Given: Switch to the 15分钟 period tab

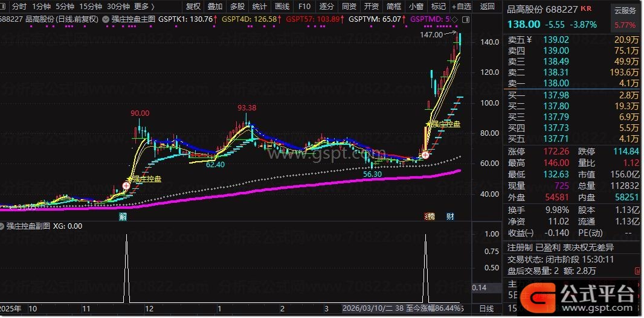Looking at the screenshot, I should pyautogui.click(x=91, y=6).
